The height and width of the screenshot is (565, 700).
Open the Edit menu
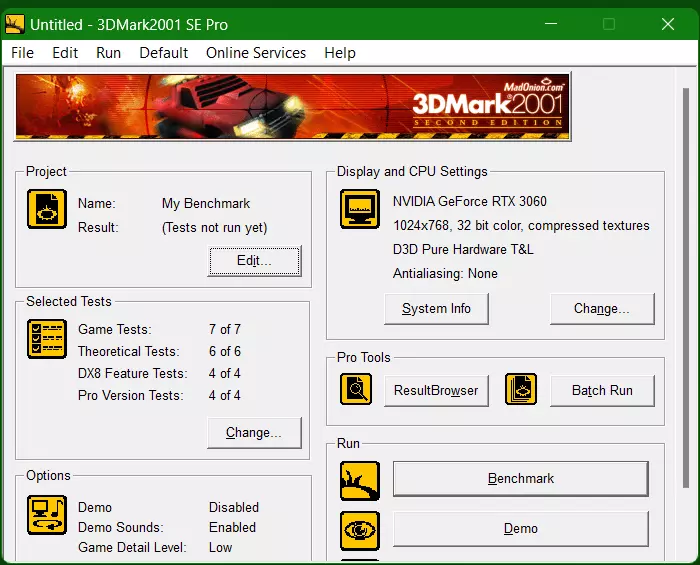point(65,53)
